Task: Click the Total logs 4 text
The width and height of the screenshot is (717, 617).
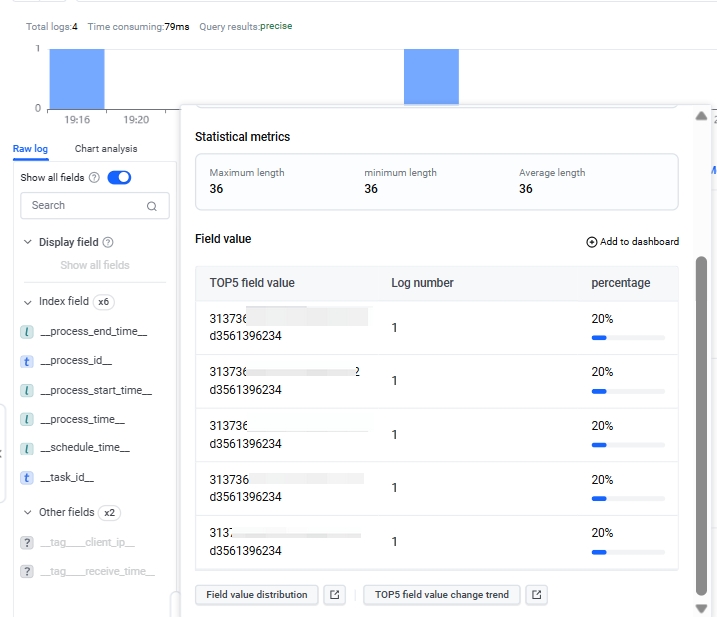Action: pos(52,27)
